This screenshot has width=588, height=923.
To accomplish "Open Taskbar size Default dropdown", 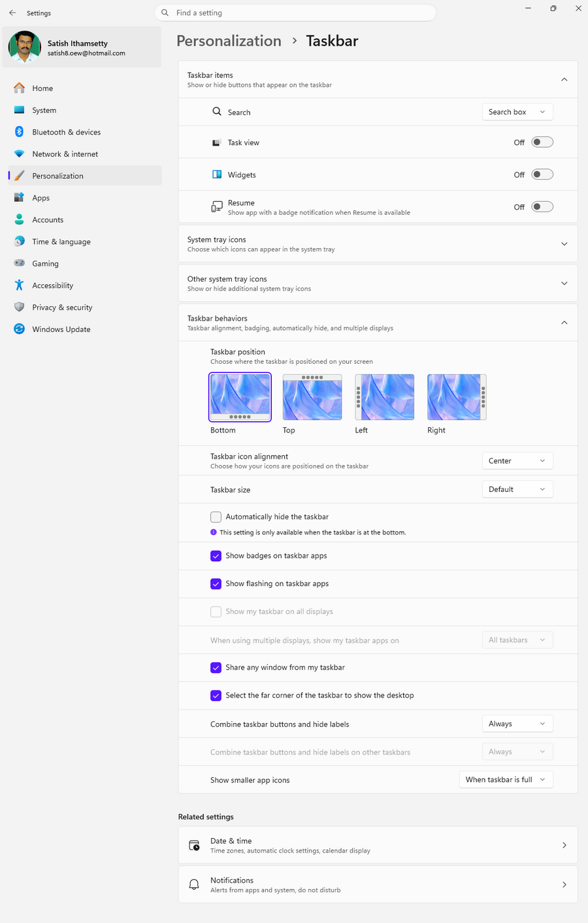I will pos(517,489).
